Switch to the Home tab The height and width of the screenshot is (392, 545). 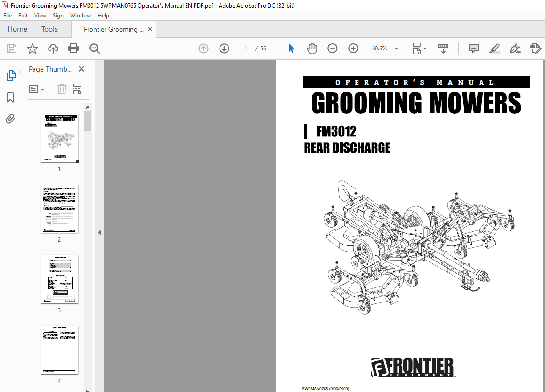tap(17, 29)
